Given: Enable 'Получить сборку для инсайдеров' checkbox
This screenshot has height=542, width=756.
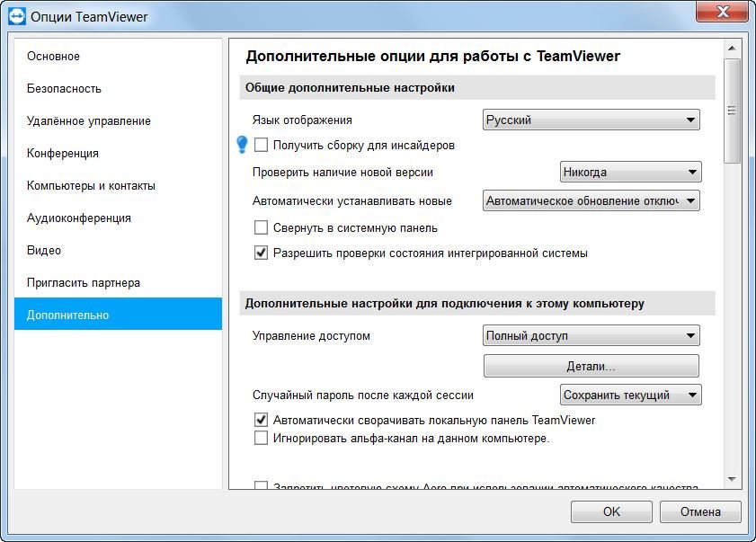Looking at the screenshot, I should click(x=262, y=145).
